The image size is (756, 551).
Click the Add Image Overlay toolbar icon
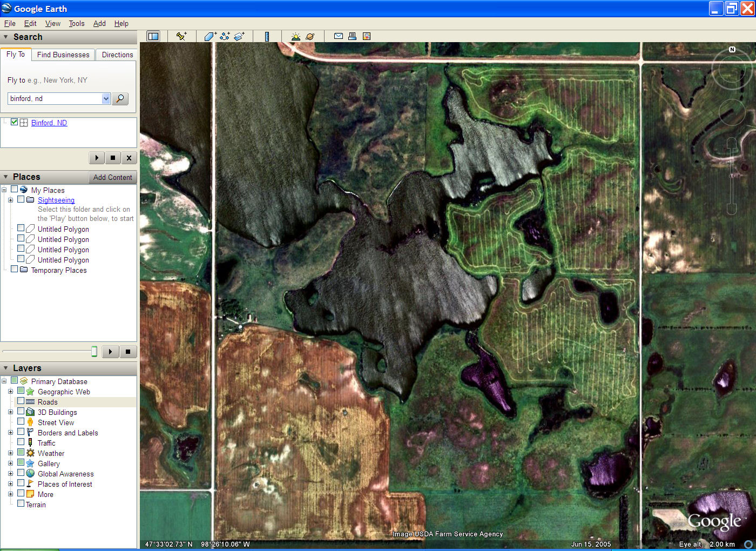click(x=239, y=36)
